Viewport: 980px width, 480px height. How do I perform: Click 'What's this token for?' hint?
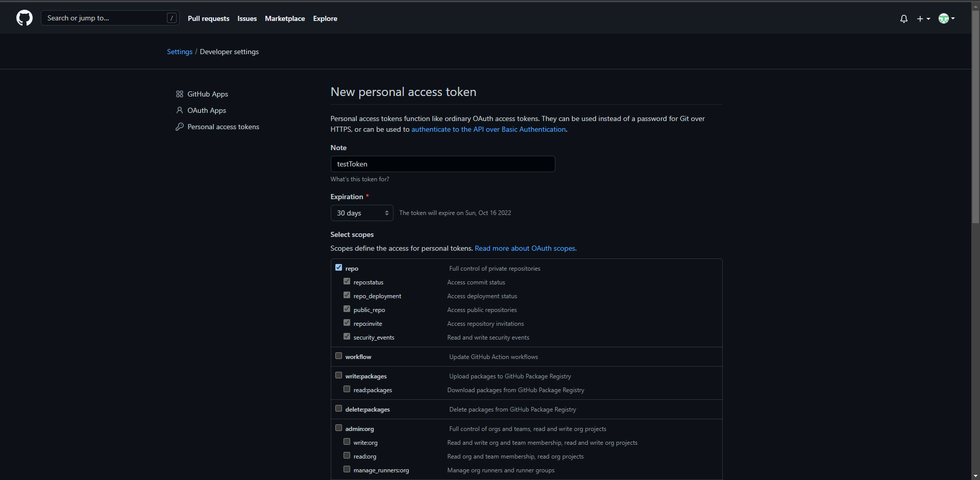click(x=360, y=179)
